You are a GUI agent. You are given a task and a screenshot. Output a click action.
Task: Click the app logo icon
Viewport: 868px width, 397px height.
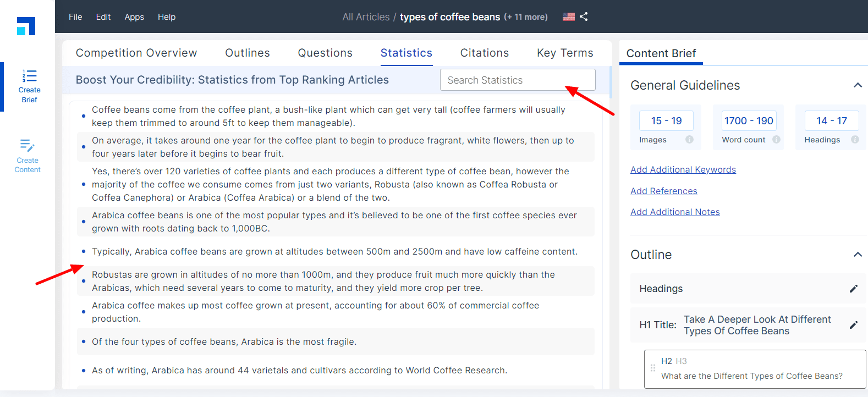[26, 26]
